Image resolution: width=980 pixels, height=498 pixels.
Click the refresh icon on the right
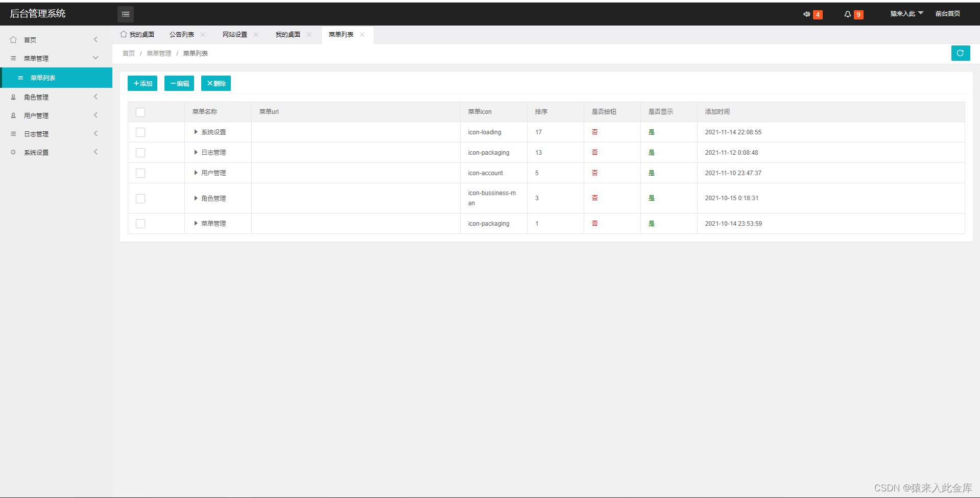tap(961, 53)
